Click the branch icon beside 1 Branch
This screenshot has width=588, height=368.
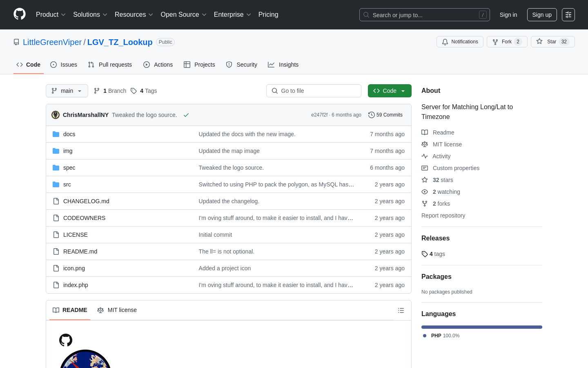[x=97, y=91]
